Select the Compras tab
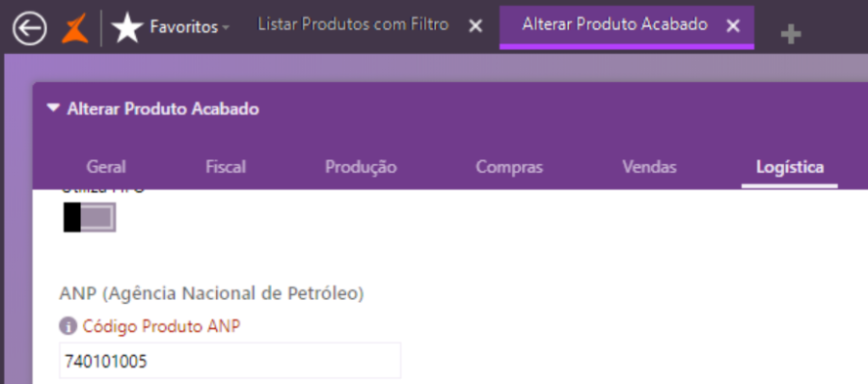Viewport: 868px width, 384px height. click(509, 167)
